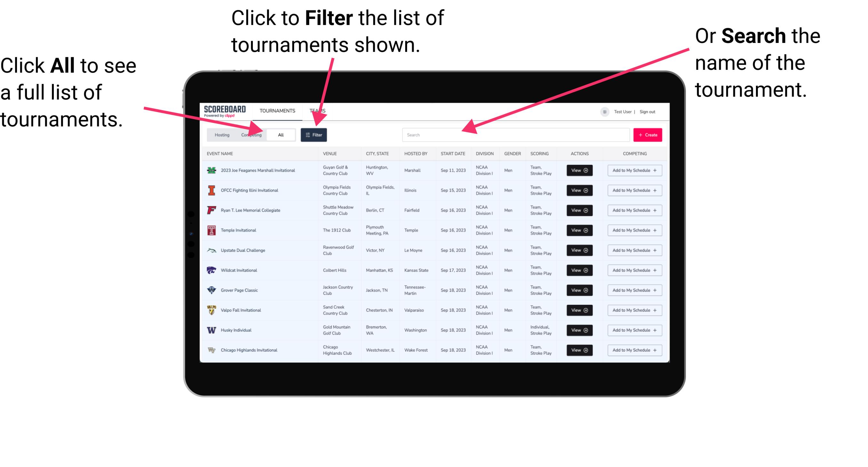View the Wildcat Invitational details

[579, 270]
